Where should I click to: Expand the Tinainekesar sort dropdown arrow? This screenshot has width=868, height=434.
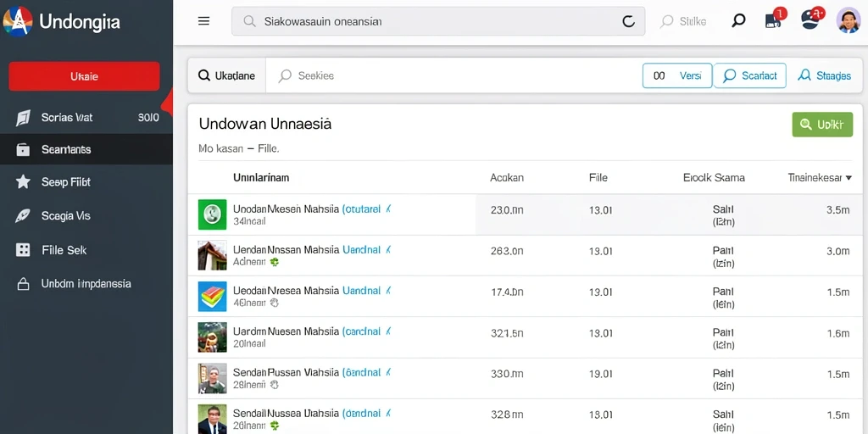point(849,178)
